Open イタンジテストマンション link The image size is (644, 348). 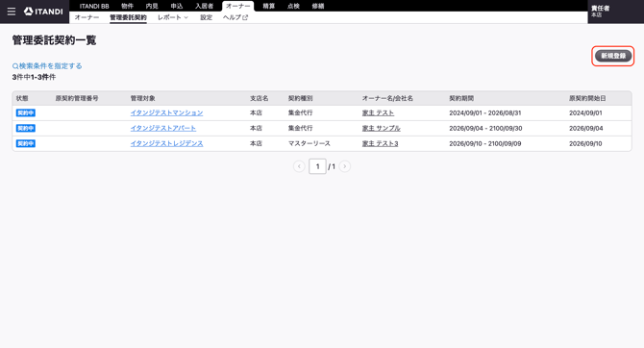(x=166, y=112)
